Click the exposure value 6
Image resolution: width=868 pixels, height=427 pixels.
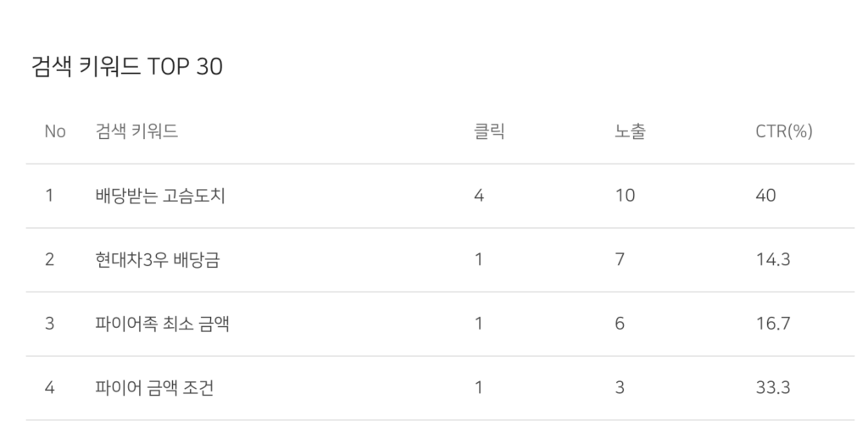(620, 324)
